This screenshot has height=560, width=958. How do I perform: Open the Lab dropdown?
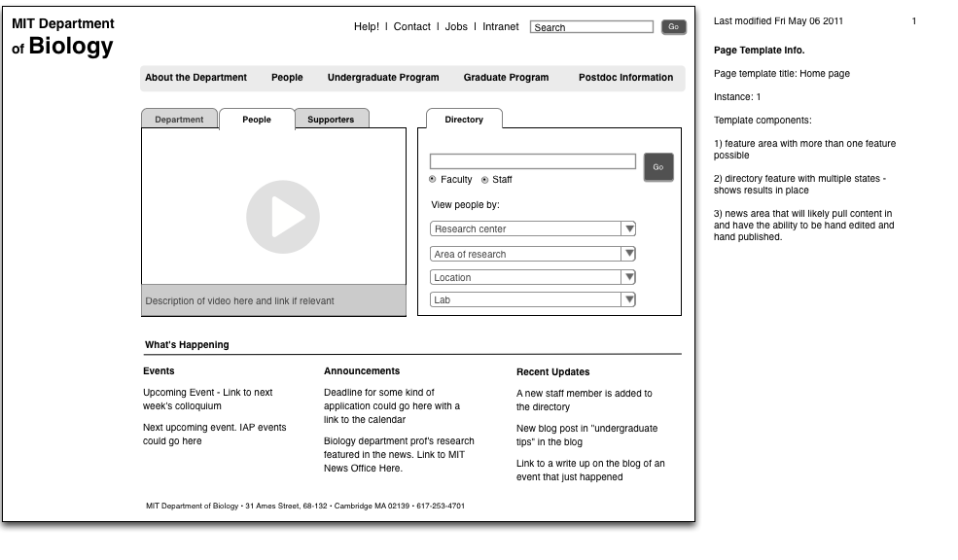(x=533, y=299)
